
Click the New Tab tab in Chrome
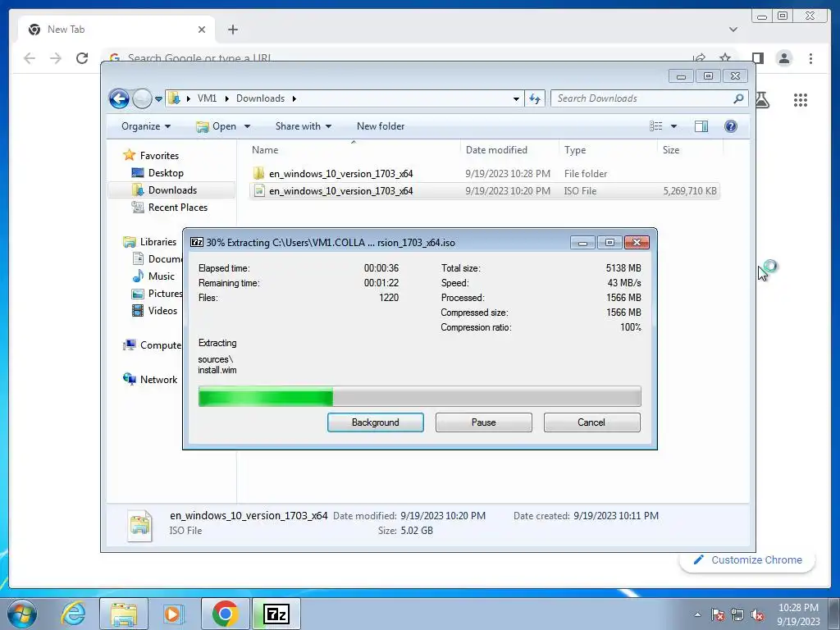(116, 30)
